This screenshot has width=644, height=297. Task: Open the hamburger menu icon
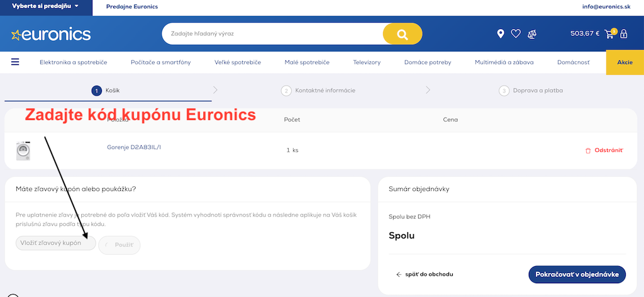coord(15,62)
